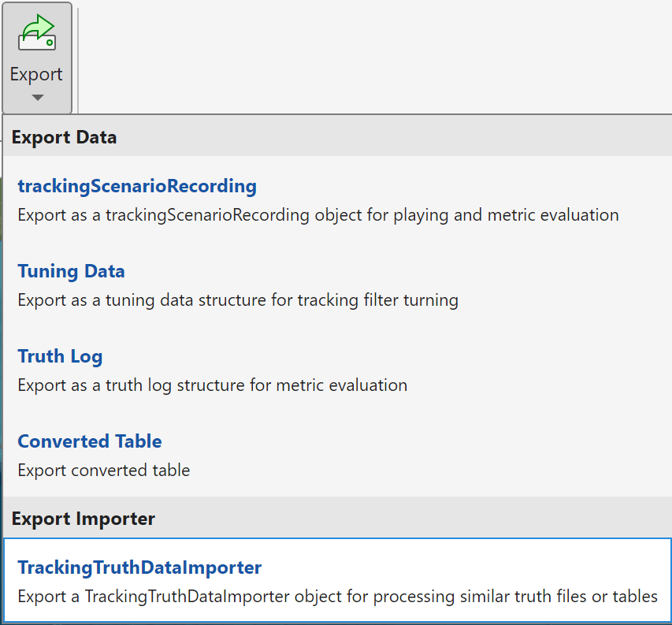
Task: Expand the Export dropdown arrow
Action: click(x=37, y=99)
